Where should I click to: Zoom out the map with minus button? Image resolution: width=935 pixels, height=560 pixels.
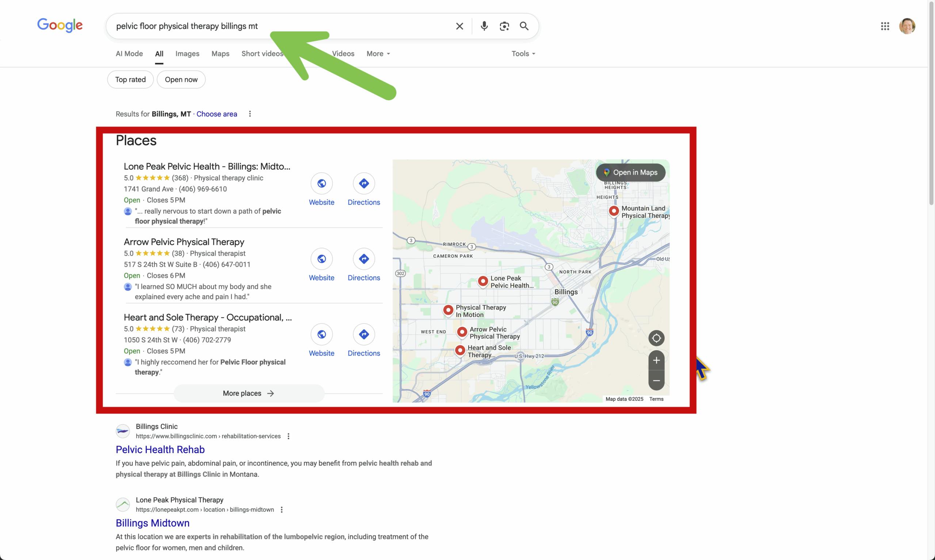pos(656,380)
